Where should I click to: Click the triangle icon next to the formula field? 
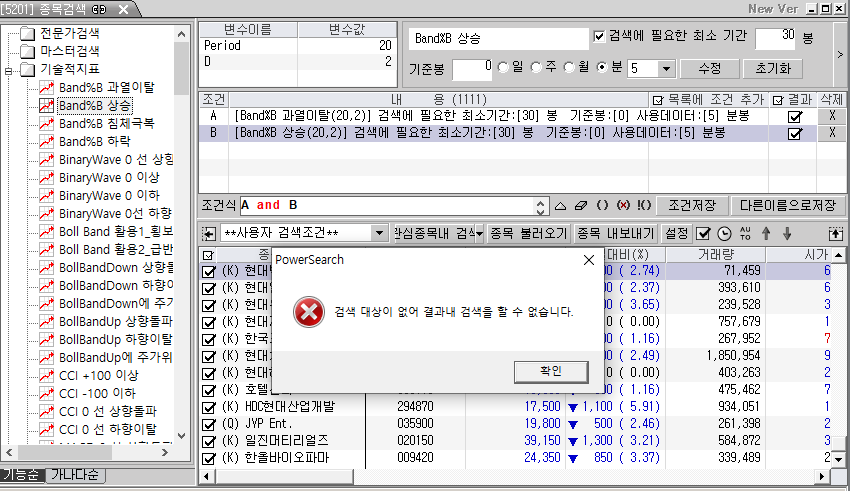(x=561, y=205)
